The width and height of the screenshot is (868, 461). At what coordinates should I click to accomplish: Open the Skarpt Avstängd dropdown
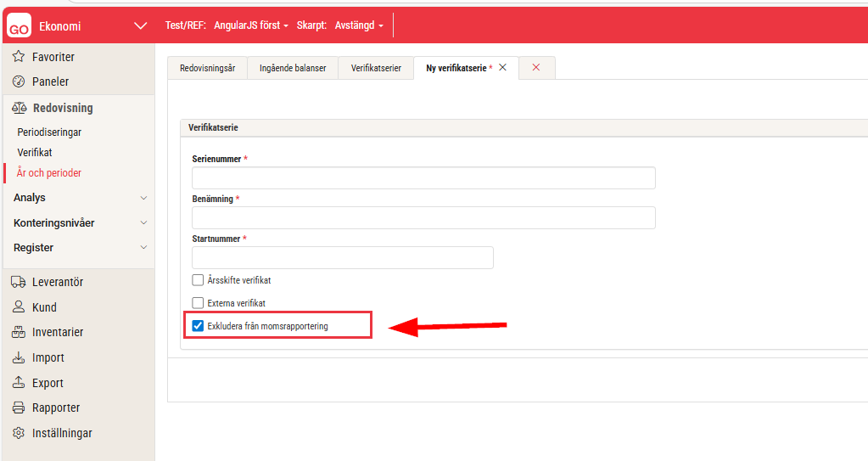point(358,25)
